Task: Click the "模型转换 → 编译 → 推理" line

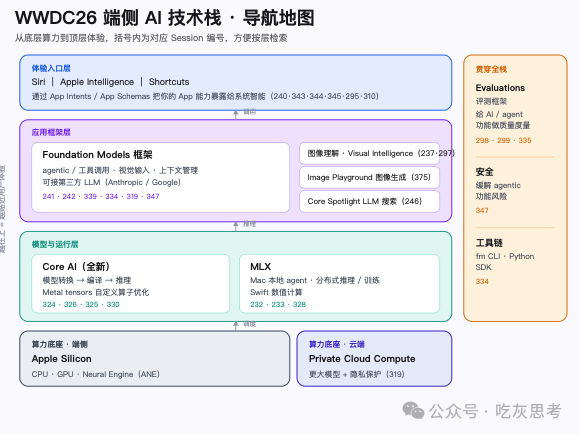Action: tap(87, 280)
